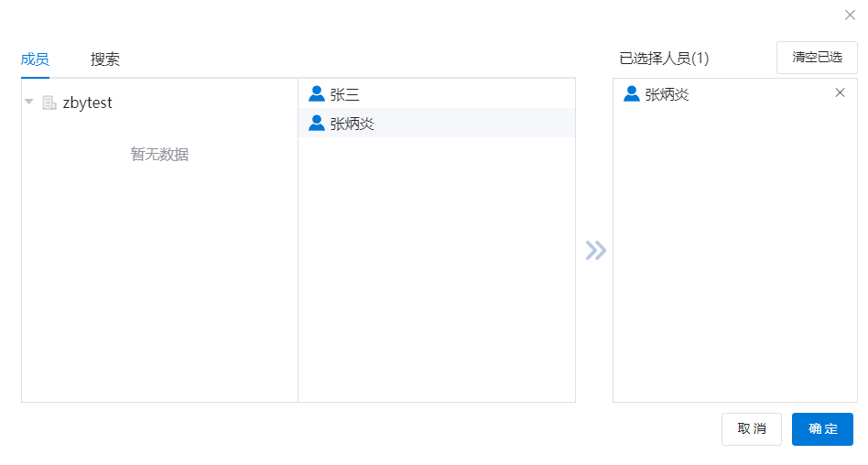Click the 取消 button
This screenshot has height=465, width=868.
click(x=752, y=429)
